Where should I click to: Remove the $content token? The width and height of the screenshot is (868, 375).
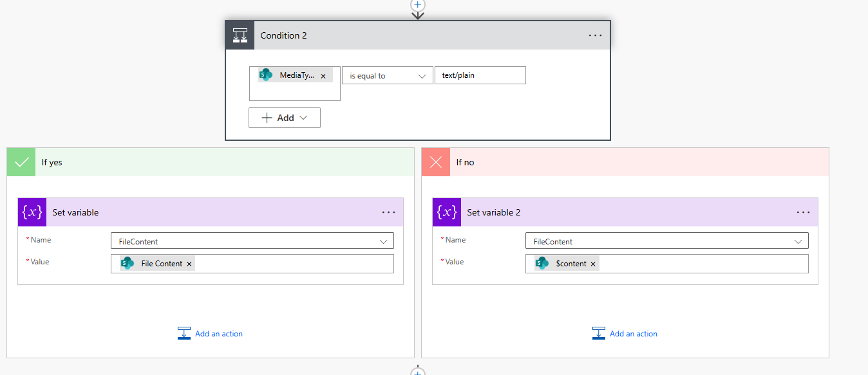pyautogui.click(x=593, y=264)
